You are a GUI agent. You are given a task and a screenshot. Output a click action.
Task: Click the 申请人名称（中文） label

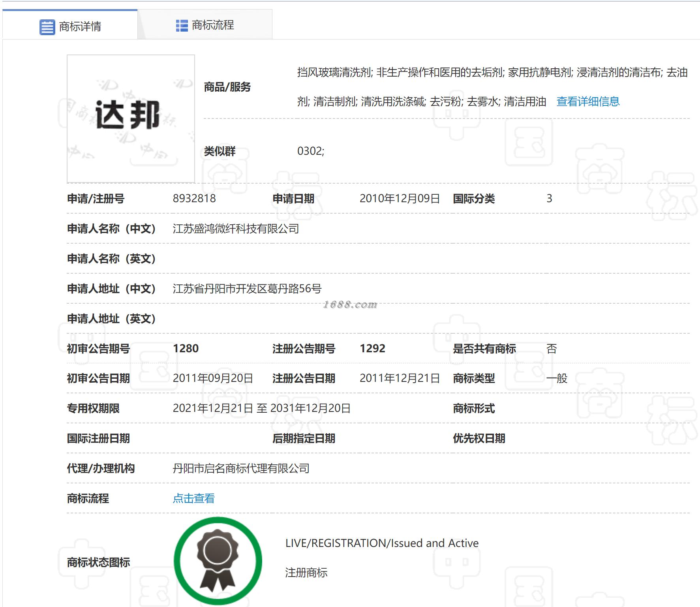(112, 229)
